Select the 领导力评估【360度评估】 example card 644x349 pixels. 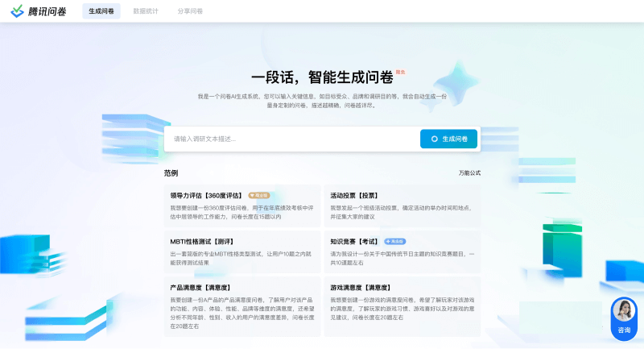pos(242,206)
